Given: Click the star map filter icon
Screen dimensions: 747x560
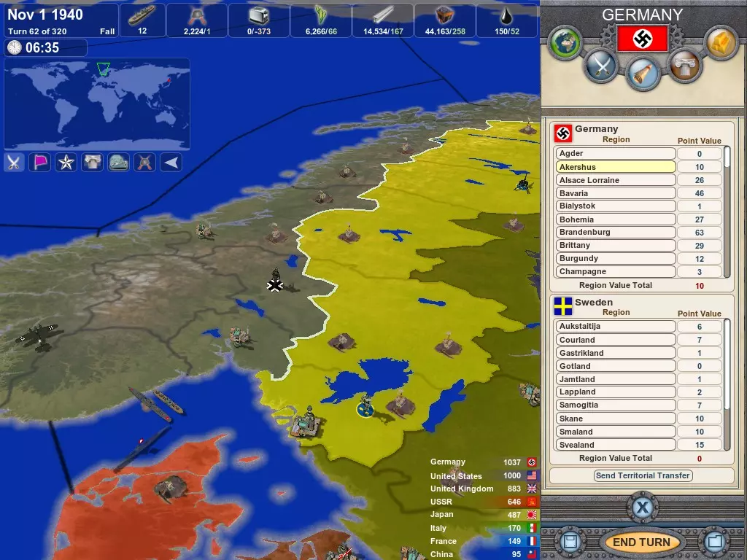Looking at the screenshot, I should click(66, 163).
